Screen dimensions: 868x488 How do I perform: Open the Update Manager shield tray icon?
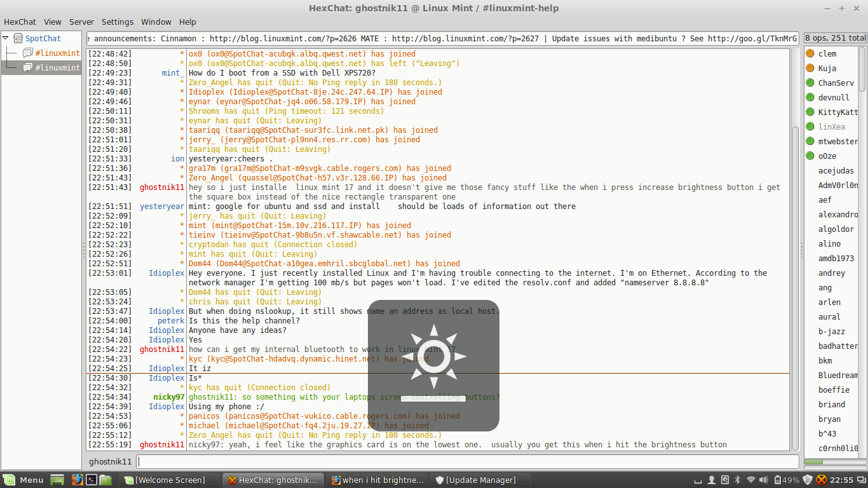pyautogui.click(x=808, y=480)
